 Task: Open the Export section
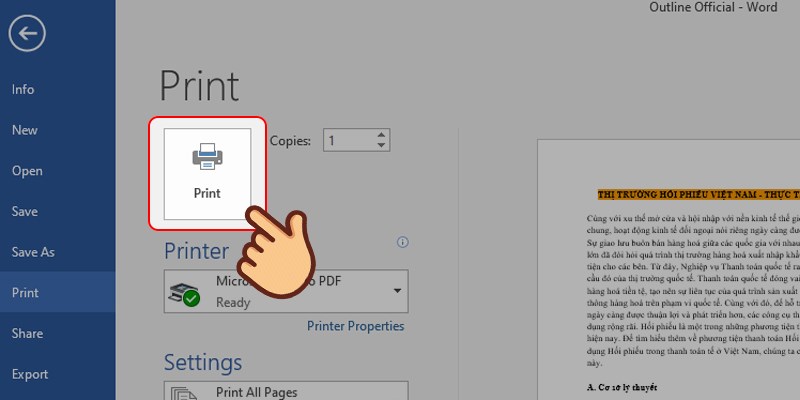click(x=30, y=375)
